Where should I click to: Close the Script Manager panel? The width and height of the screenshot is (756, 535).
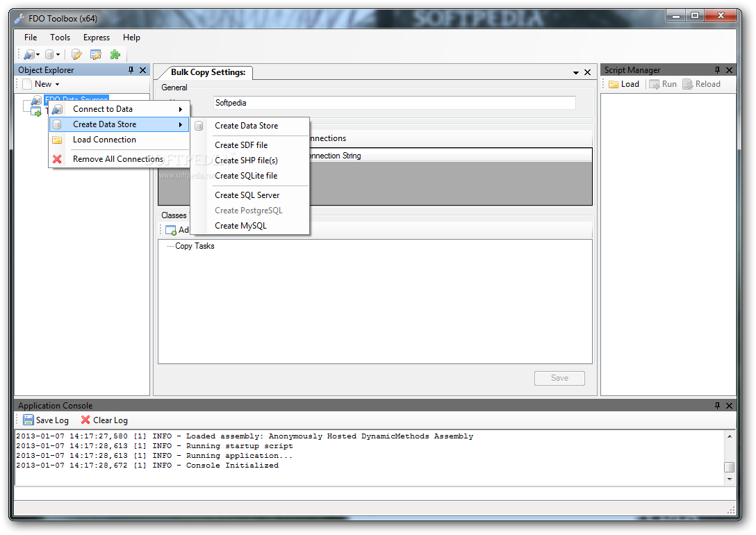pyautogui.click(x=729, y=70)
